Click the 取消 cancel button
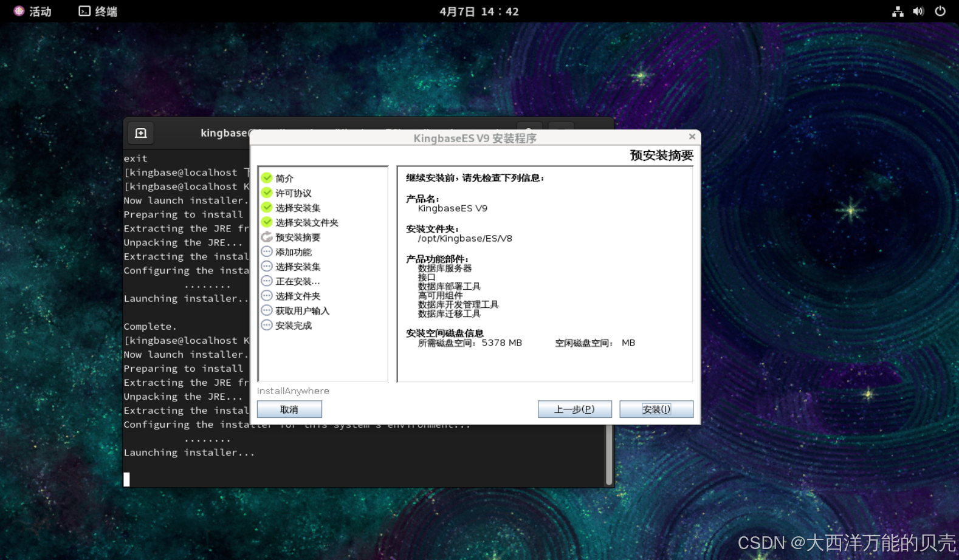This screenshot has height=560, width=959. (289, 409)
